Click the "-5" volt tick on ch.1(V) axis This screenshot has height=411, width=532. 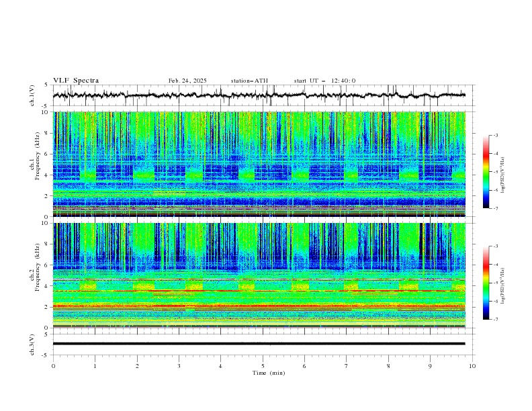point(45,106)
